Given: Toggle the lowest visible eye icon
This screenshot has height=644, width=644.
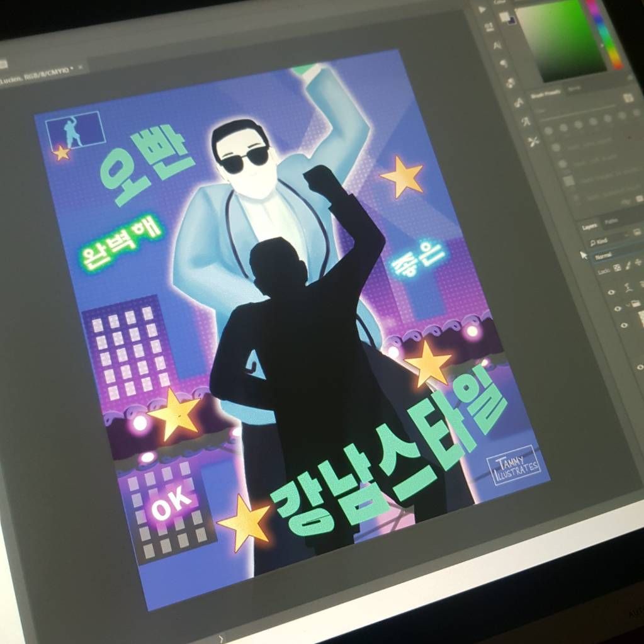Looking at the screenshot, I should (640, 367).
